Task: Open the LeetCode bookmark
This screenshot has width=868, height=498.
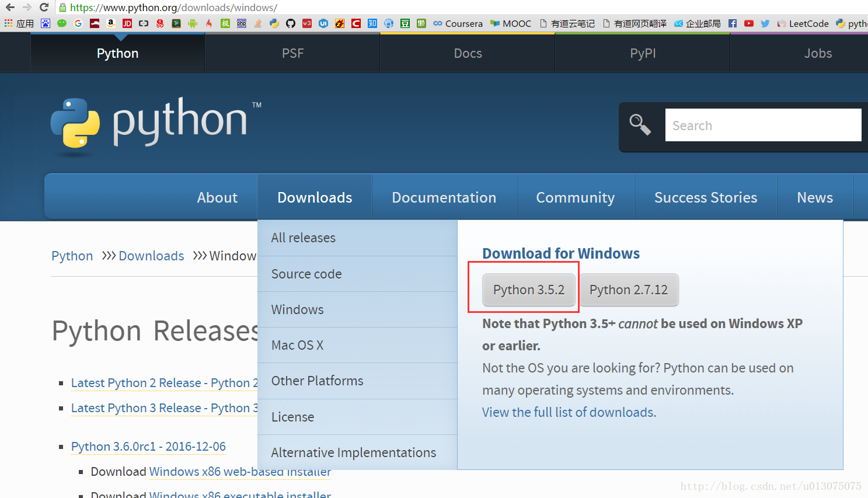Action: 803,23
